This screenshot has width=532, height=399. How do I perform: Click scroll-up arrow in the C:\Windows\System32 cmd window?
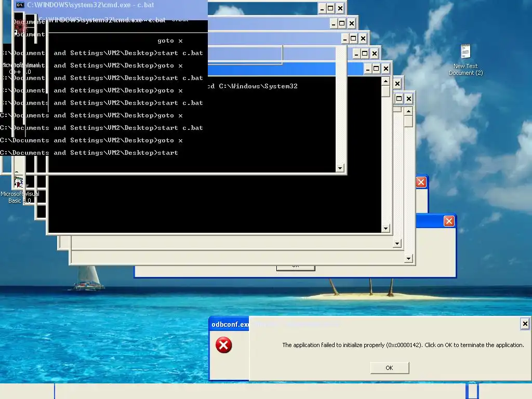385,82
